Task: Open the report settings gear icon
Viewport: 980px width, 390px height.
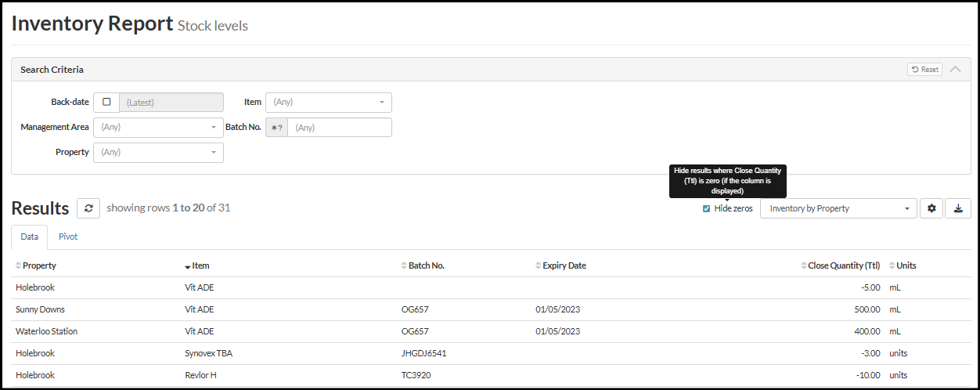Action: [931, 208]
